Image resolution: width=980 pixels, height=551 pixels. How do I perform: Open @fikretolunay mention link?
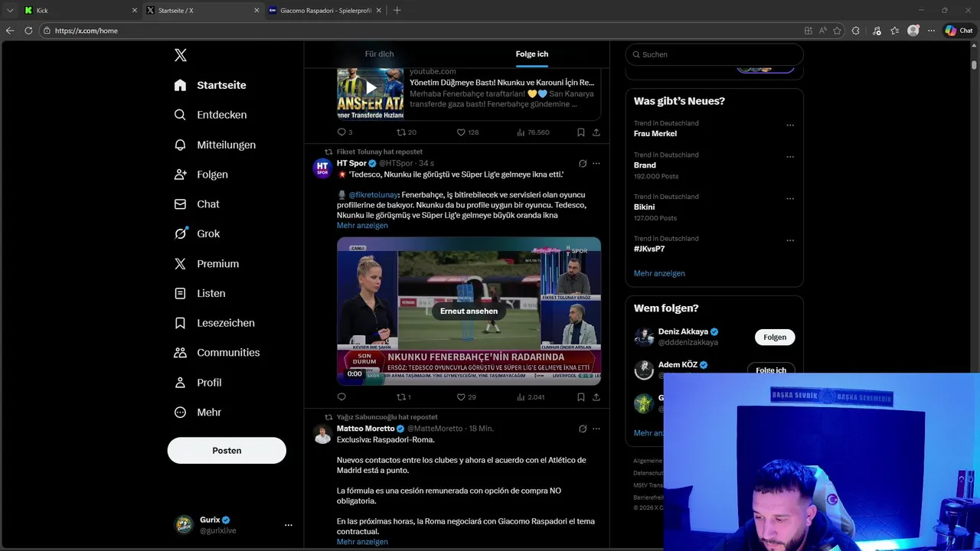373,195
